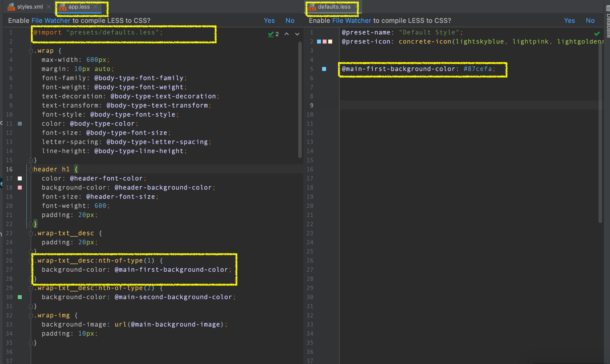Click font-weight: 600 declaration
The image size is (610, 364).
pyautogui.click(x=76, y=206)
